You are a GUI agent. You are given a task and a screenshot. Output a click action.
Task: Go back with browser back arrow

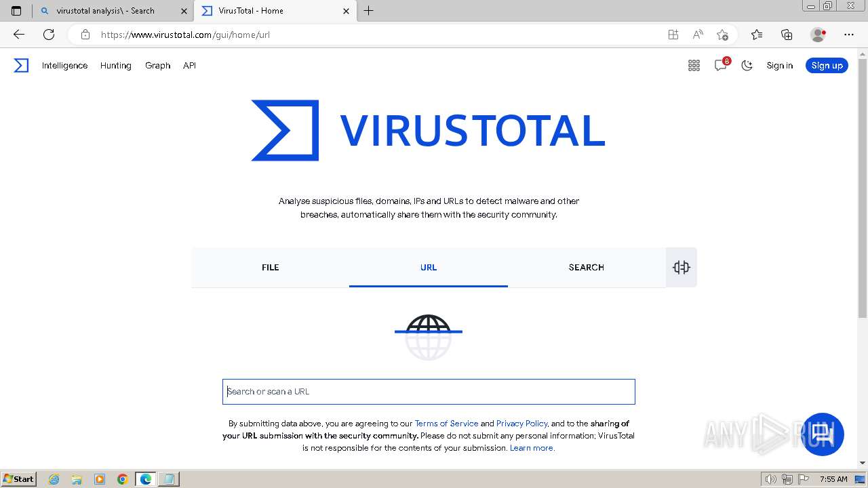pos(18,35)
